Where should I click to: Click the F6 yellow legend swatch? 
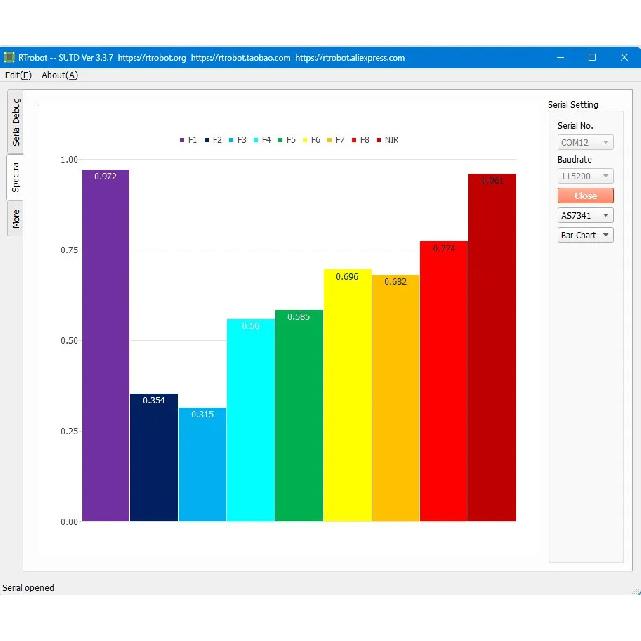coord(305,140)
